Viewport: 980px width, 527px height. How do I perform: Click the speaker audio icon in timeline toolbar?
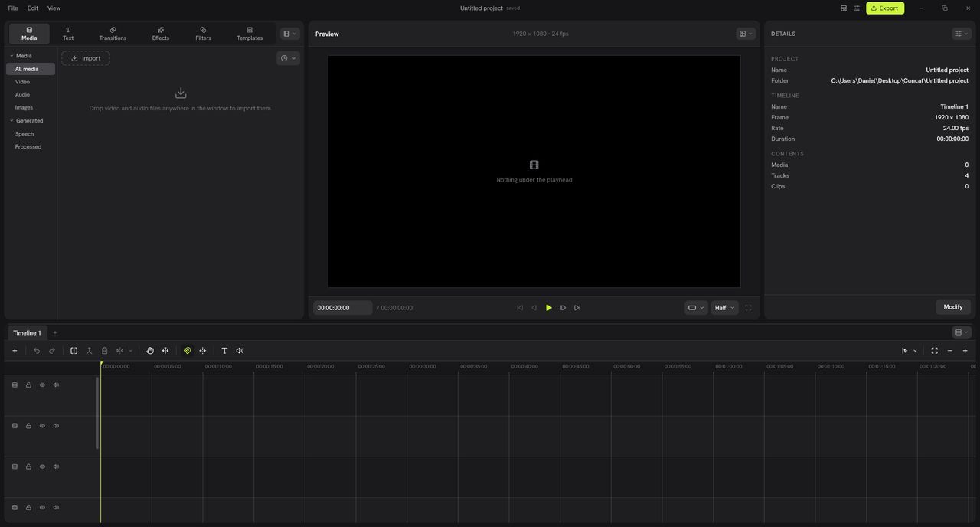click(x=240, y=351)
